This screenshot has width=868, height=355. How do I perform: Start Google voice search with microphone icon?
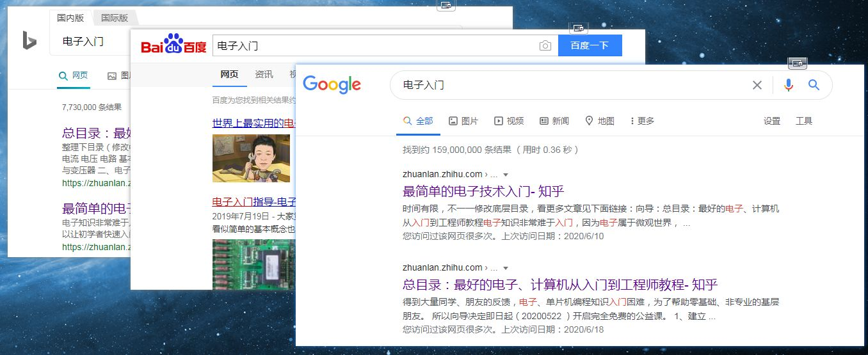pyautogui.click(x=788, y=85)
